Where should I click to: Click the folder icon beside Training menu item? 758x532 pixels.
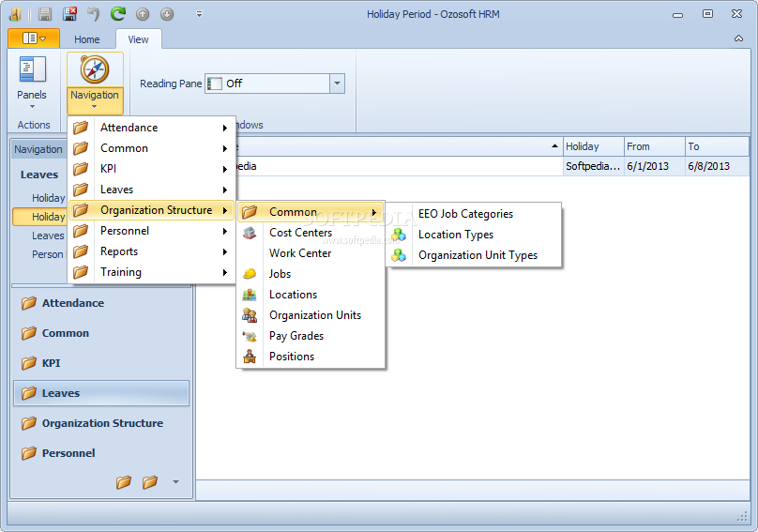(81, 272)
